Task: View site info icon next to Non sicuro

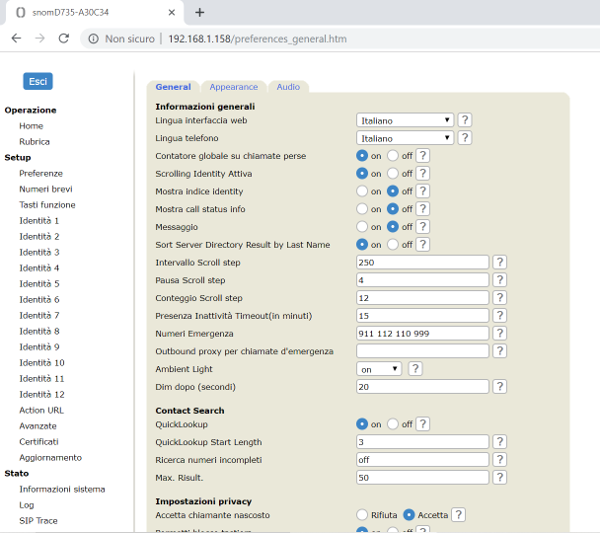Action: (93, 39)
